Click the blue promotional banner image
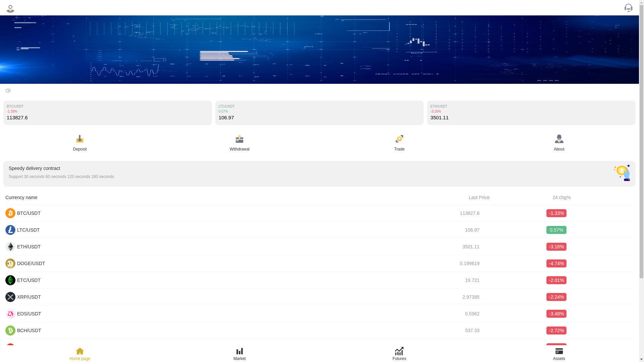 (x=319, y=50)
